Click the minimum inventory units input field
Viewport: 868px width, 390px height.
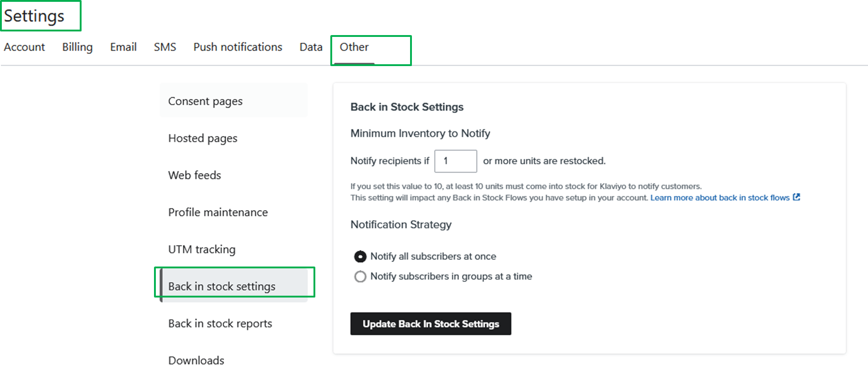click(456, 161)
